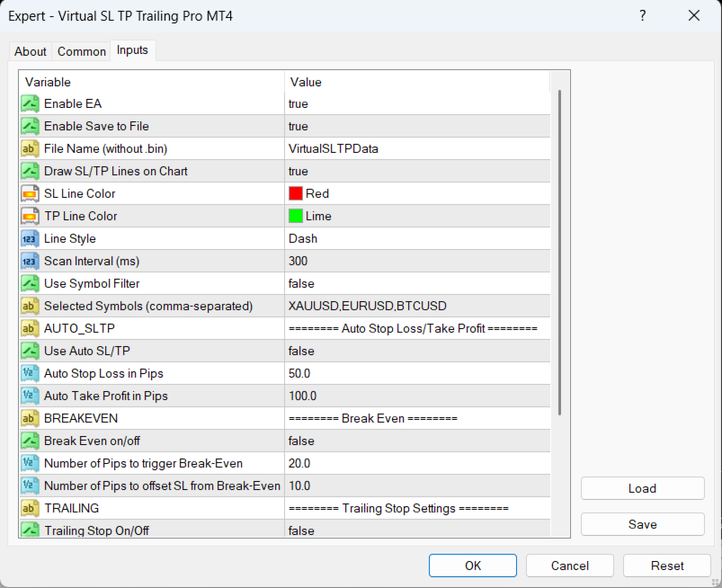Click the 'Auto Take Profit in Pips' variable name
This screenshot has width=722, height=588.
click(106, 396)
